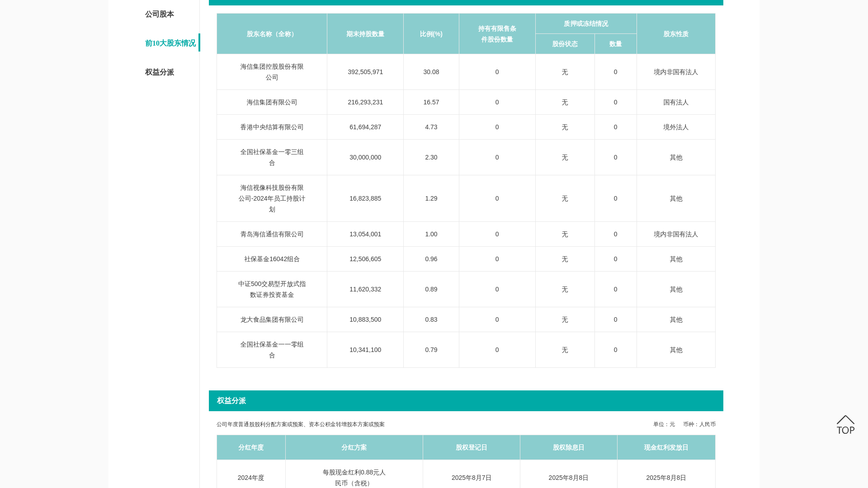Click the 权益分派 section header bar
This screenshot has height=488, width=868.
pos(466,401)
